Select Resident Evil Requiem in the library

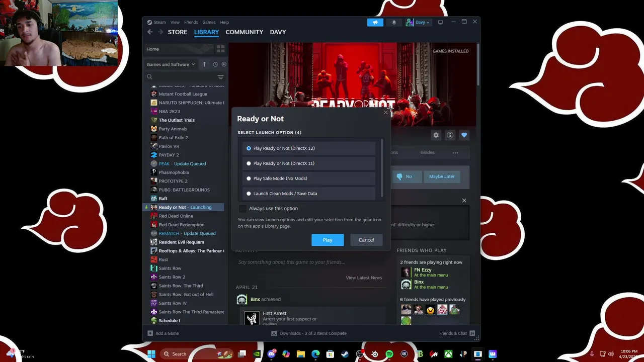181,242
